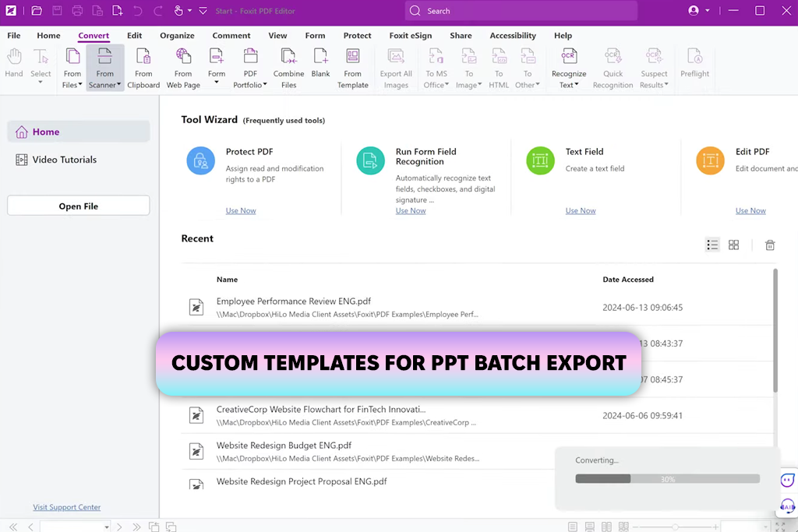
Task: Open the touch mode dropdown in the title bar
Action: tap(190, 11)
